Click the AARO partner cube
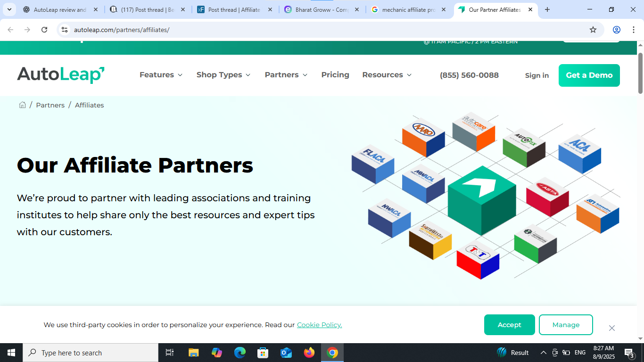 click(423, 137)
